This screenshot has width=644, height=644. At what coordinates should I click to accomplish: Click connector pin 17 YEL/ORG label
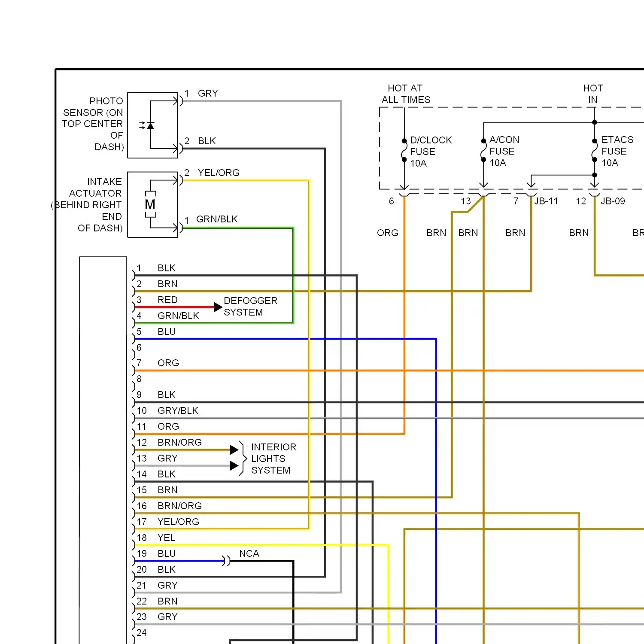178,522
